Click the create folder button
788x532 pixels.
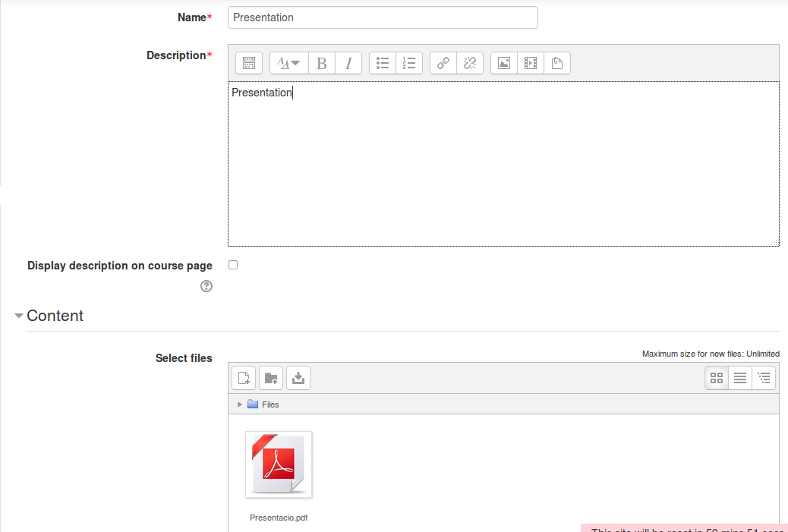[x=271, y=378]
